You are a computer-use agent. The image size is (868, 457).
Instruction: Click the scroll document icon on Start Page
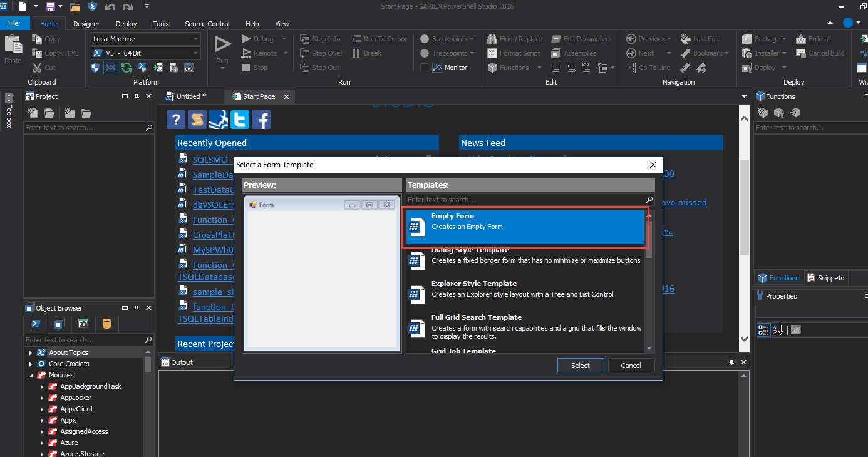[x=197, y=120]
